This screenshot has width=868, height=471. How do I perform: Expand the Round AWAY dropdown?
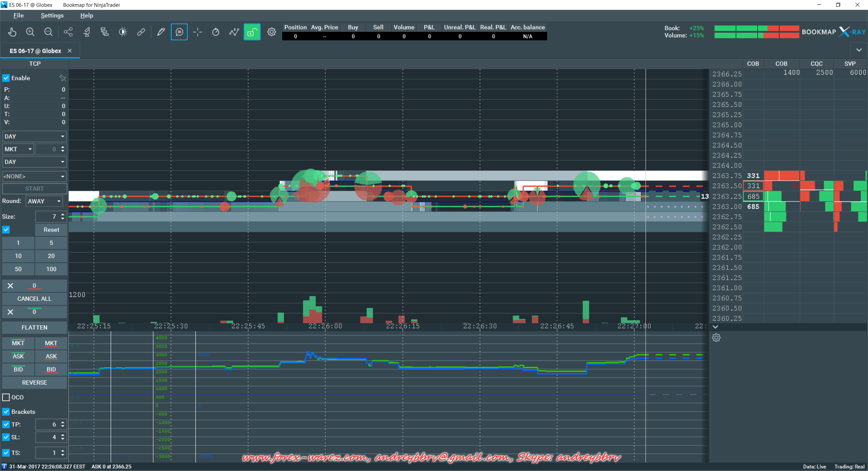point(44,201)
